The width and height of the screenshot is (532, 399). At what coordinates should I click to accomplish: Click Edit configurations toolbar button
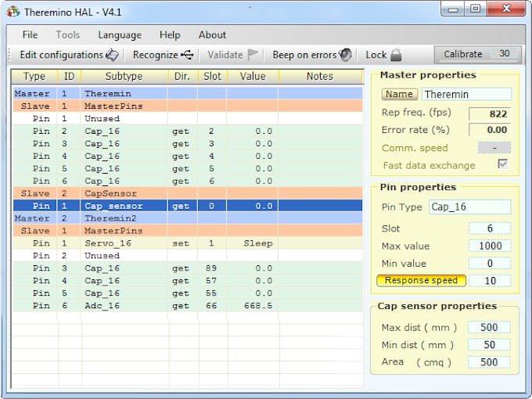(69, 55)
